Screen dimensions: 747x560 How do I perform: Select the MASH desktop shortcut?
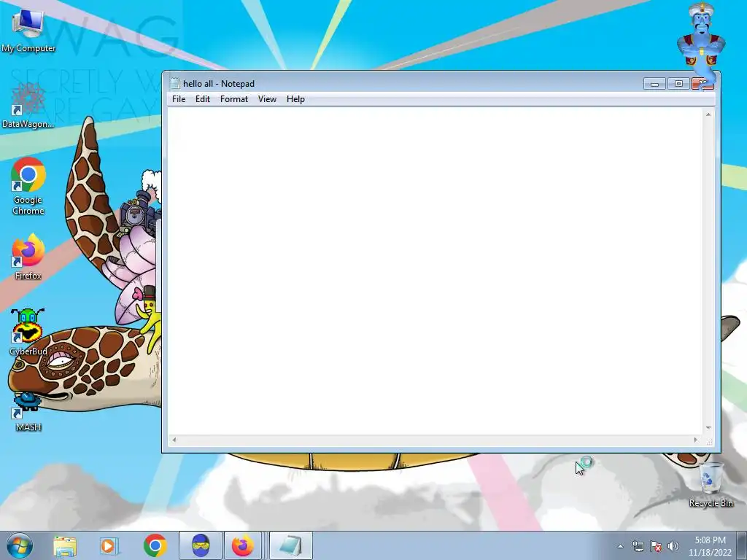point(28,412)
